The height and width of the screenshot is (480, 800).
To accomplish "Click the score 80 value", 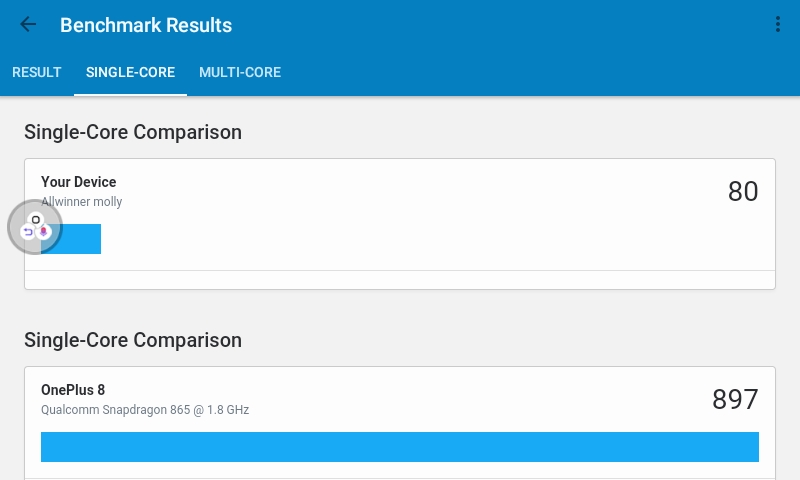I will [x=743, y=191].
